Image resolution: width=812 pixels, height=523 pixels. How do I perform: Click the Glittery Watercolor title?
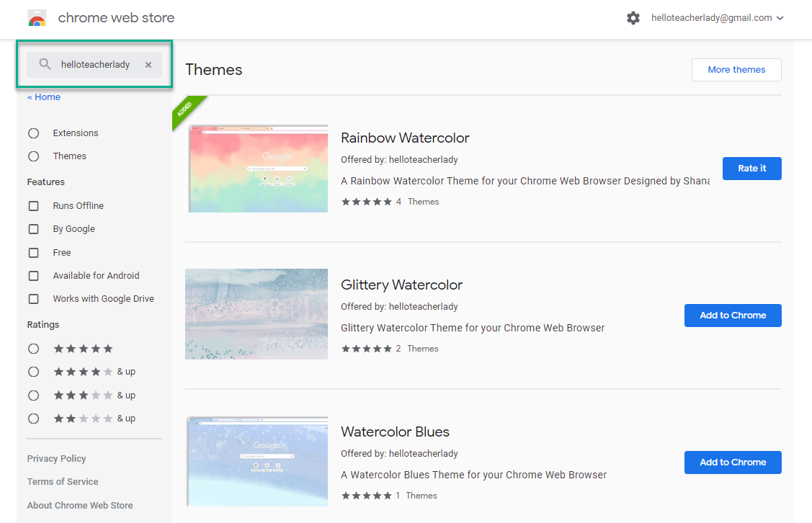pyautogui.click(x=401, y=285)
